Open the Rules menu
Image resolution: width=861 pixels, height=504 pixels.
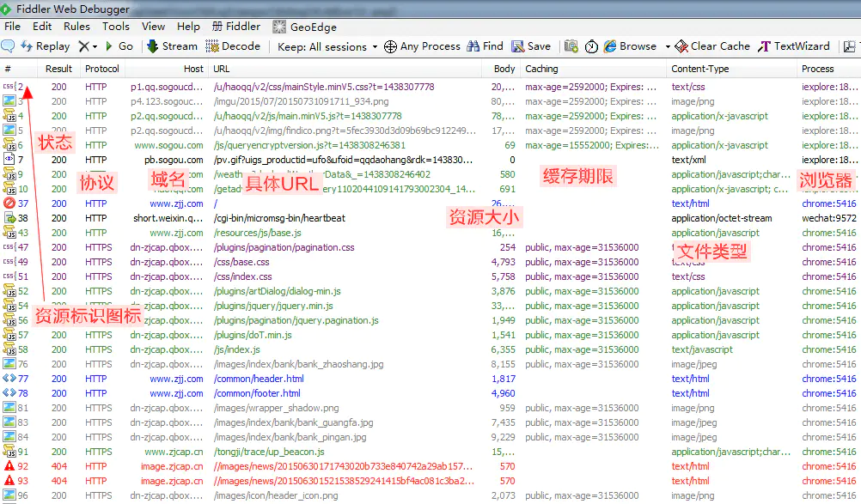(x=76, y=27)
